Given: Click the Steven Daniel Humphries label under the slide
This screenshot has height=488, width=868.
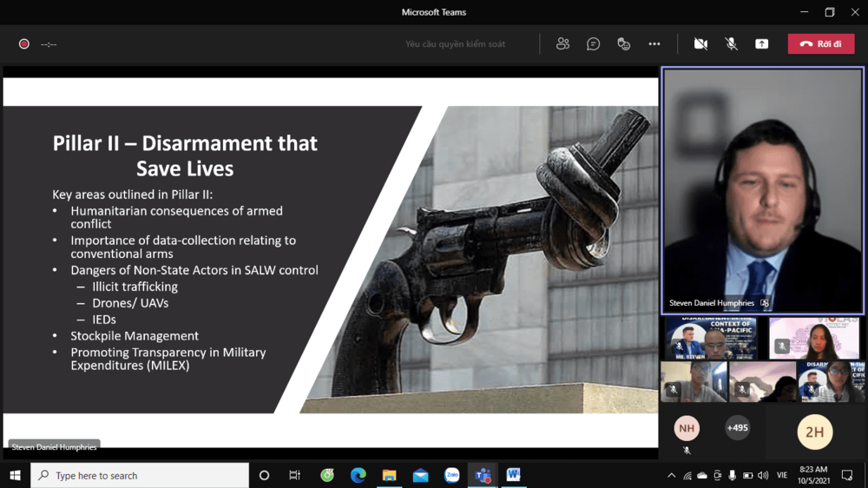Looking at the screenshot, I should tap(54, 447).
